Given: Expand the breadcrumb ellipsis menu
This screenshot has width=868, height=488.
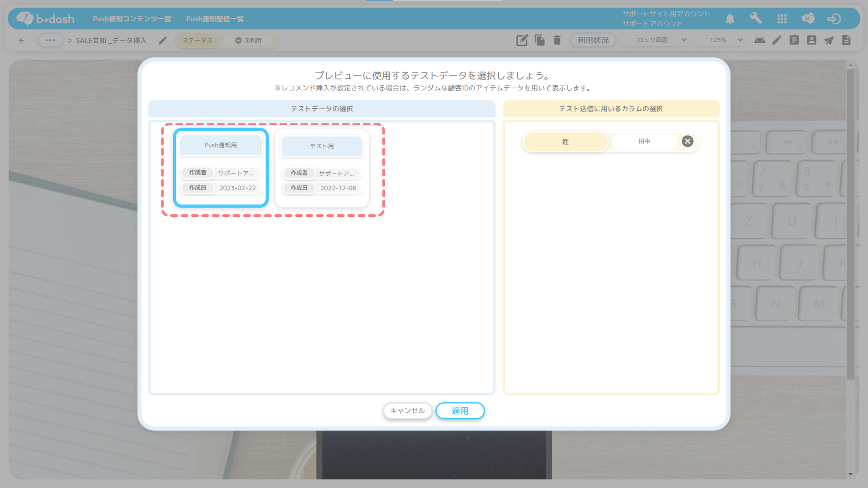Looking at the screenshot, I should pos(50,40).
